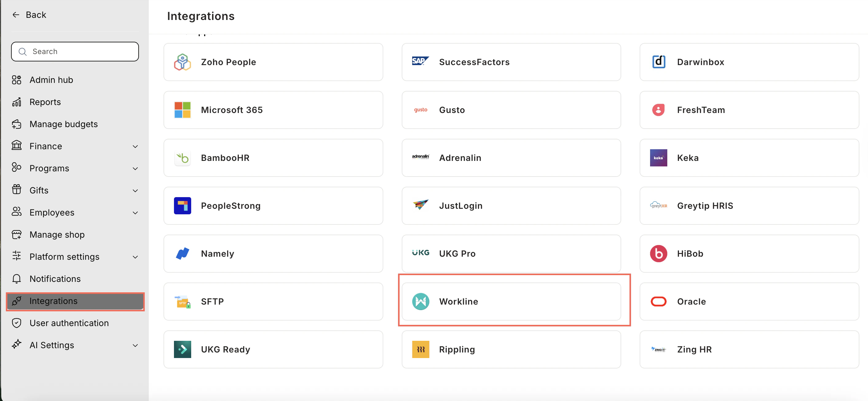Click the Platform settings label
Screen dimensions: 868x401
point(64,257)
